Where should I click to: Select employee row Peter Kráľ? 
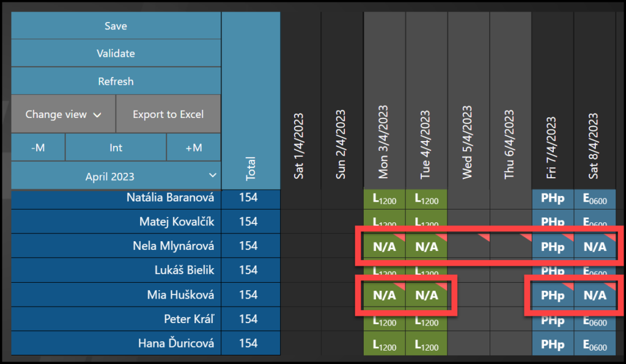[x=116, y=319]
